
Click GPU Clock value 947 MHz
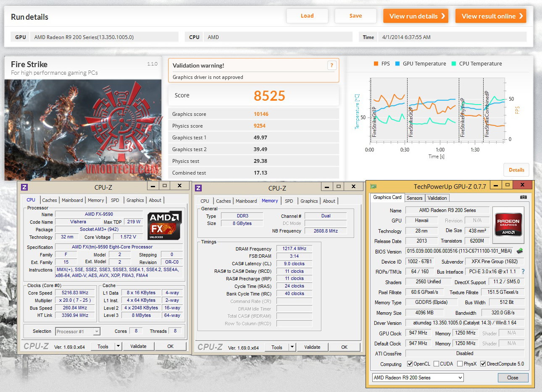[x=418, y=333]
